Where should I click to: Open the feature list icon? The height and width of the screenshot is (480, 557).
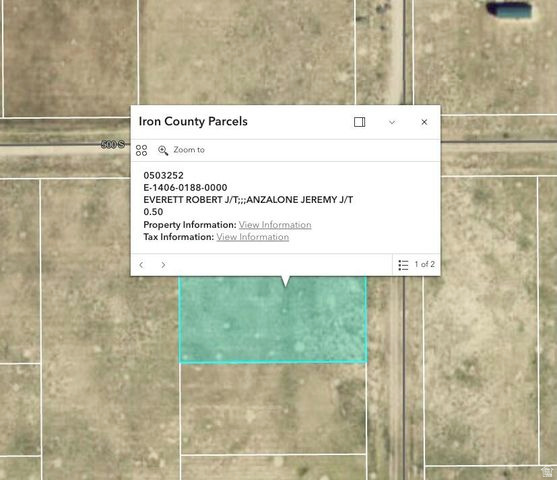click(x=403, y=265)
